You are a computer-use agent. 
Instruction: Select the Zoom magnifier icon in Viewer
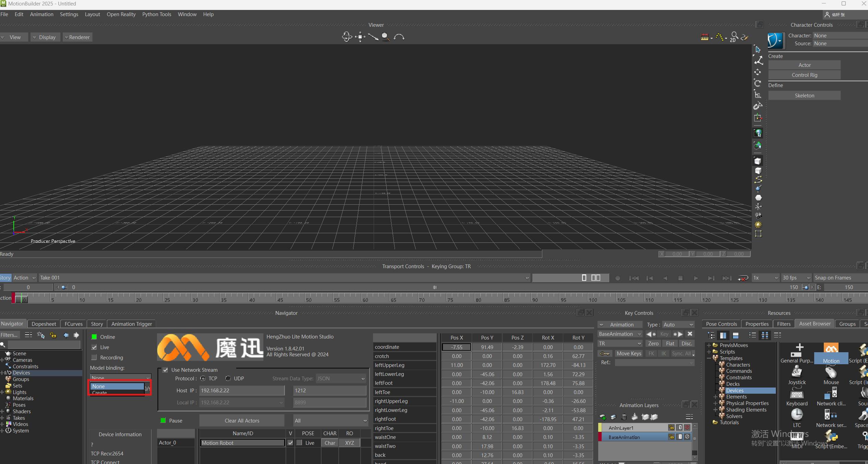pos(386,37)
